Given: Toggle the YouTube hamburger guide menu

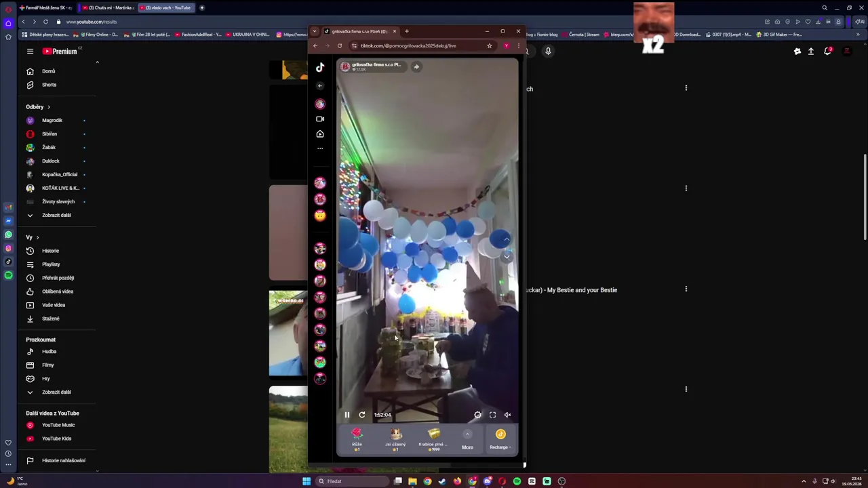Looking at the screenshot, I should click(x=30, y=52).
